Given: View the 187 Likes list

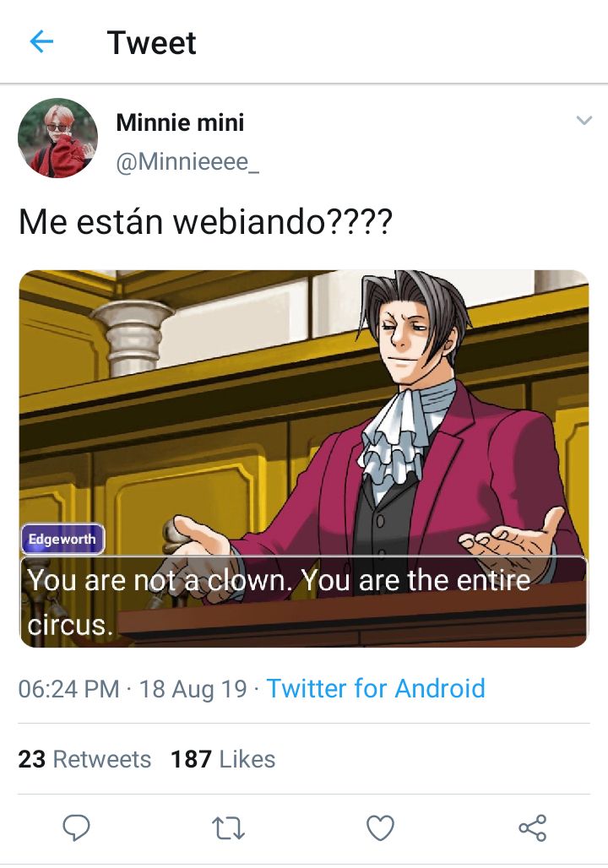Looking at the screenshot, I should point(223,759).
